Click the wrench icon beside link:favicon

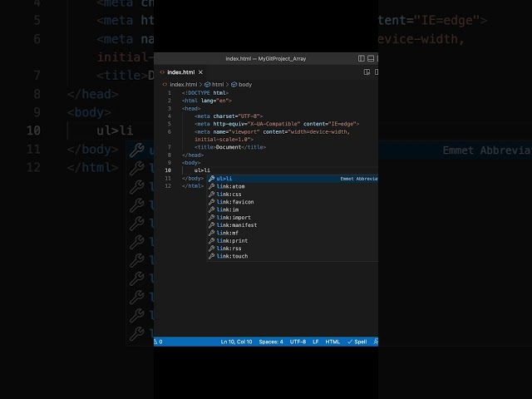click(211, 202)
